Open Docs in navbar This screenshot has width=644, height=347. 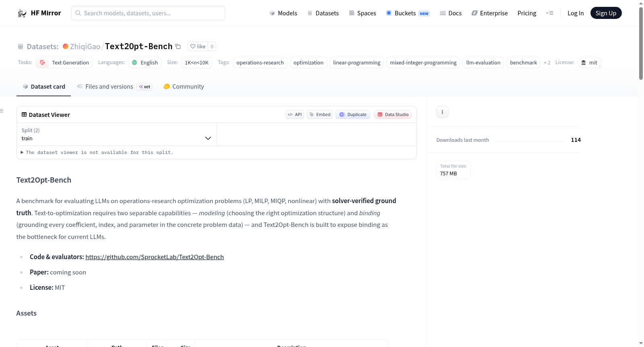(x=451, y=13)
